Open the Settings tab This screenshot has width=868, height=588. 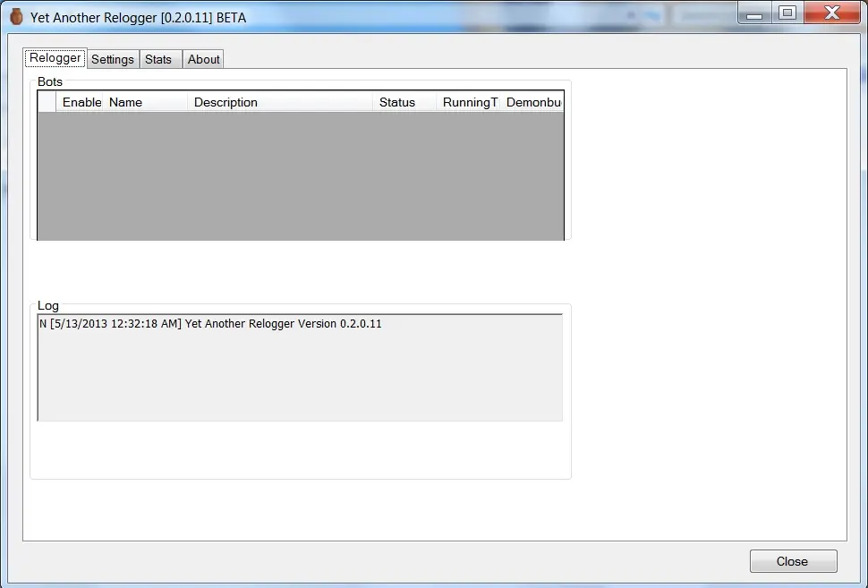click(113, 59)
